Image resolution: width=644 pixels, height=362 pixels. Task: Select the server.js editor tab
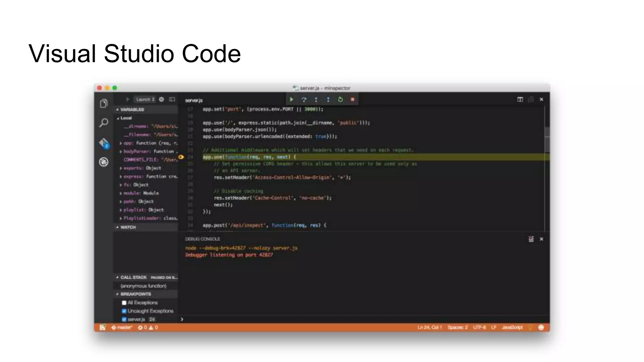tap(194, 100)
